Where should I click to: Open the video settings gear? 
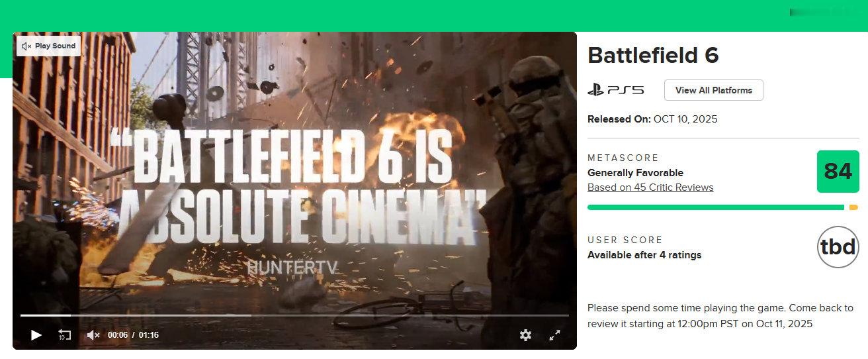point(525,335)
